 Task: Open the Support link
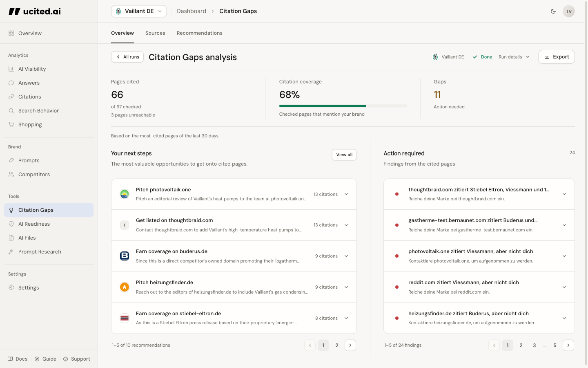pyautogui.click(x=77, y=359)
